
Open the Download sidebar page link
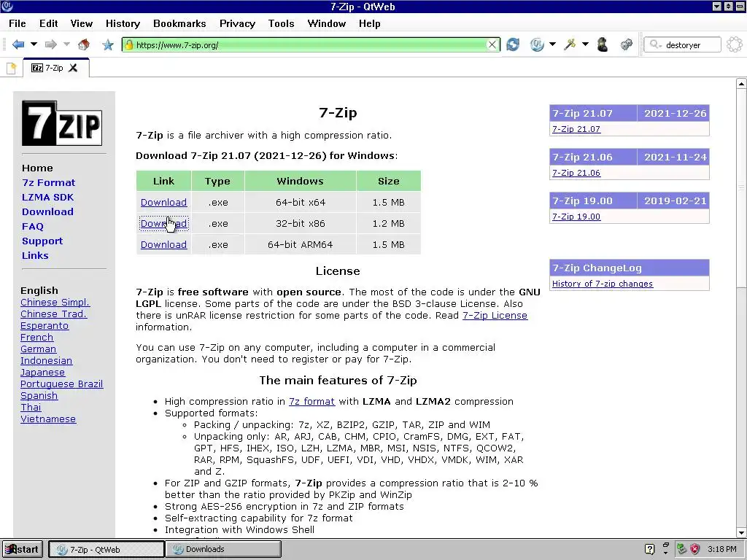(x=47, y=211)
